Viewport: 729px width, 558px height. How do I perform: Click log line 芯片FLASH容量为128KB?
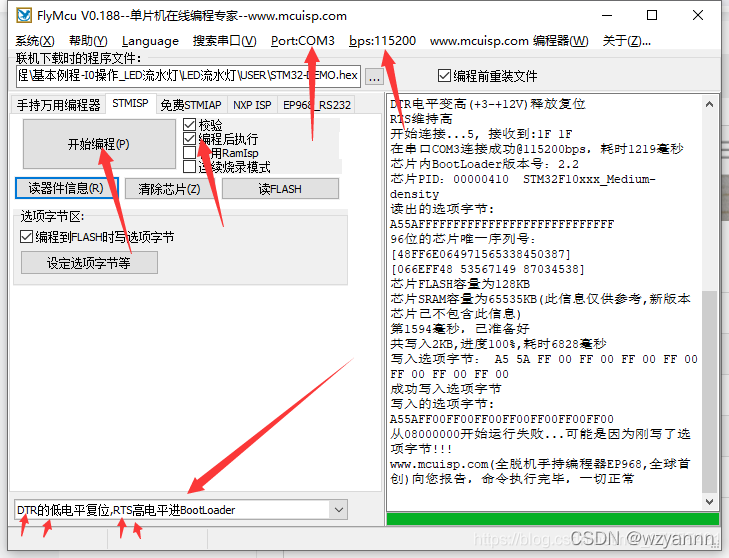[x=460, y=284]
